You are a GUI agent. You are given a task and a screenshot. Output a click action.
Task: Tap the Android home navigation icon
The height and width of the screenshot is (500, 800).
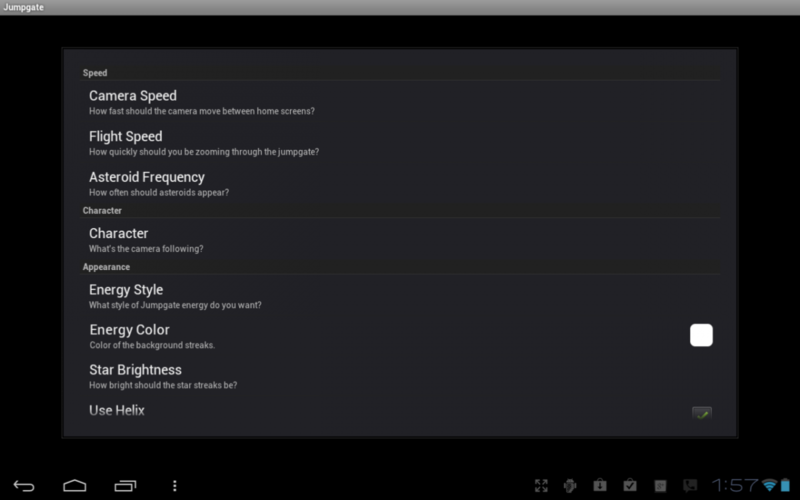point(74,485)
